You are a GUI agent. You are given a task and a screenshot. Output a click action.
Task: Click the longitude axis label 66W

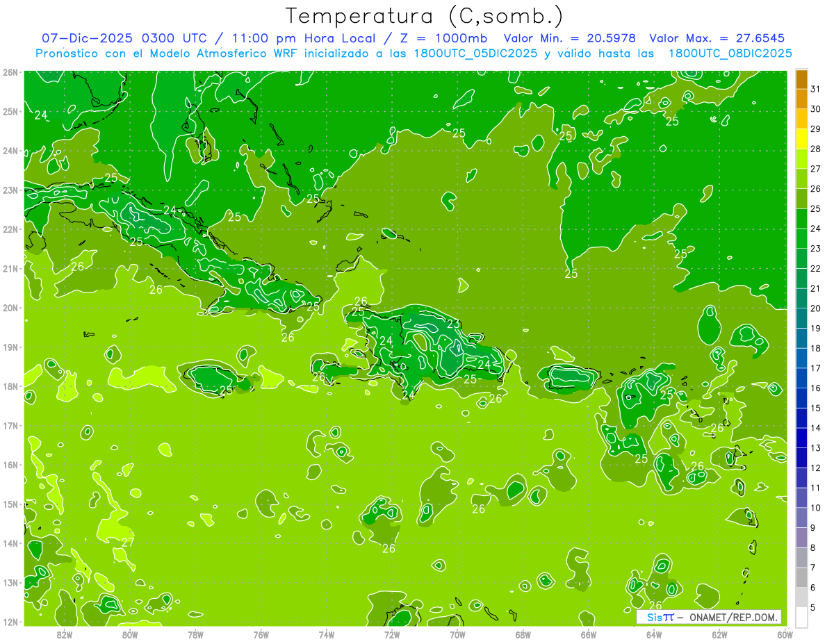coord(589,634)
